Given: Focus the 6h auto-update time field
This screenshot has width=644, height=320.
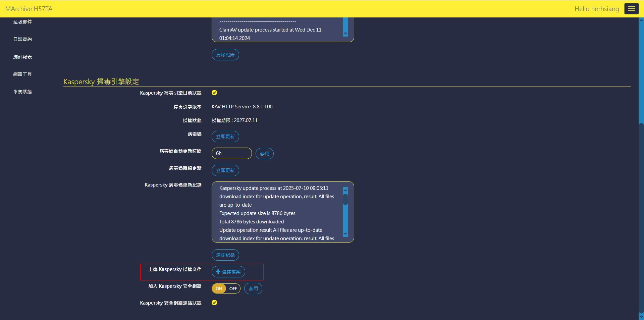Looking at the screenshot, I should click(231, 153).
